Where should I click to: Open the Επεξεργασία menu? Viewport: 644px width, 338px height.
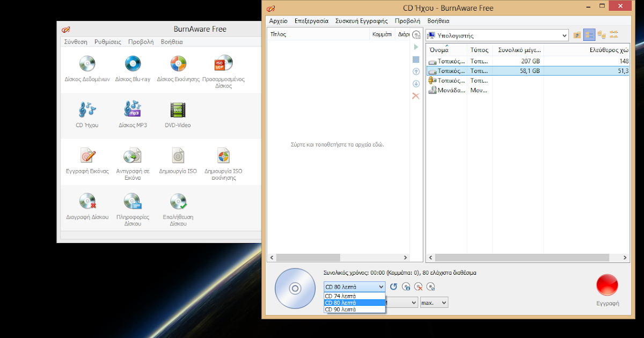pos(311,21)
